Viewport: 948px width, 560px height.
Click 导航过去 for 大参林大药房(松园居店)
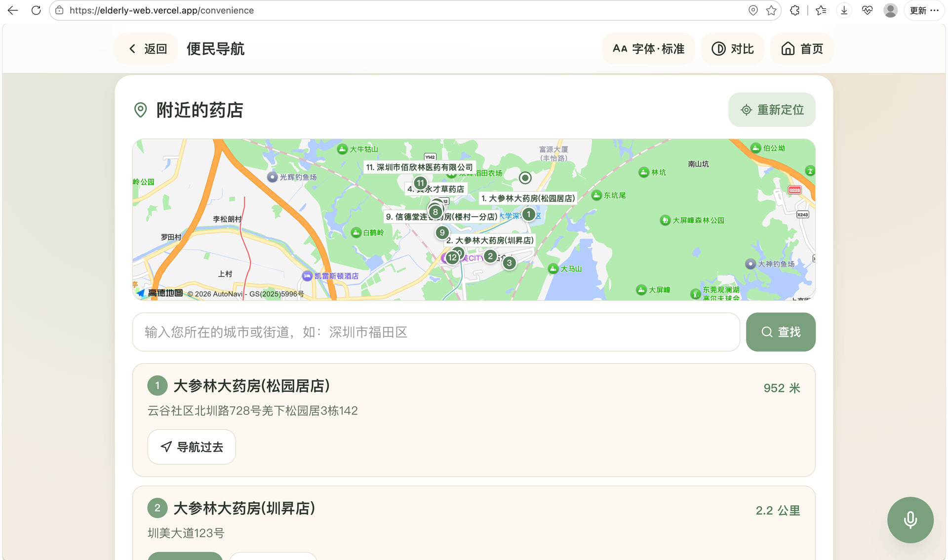pyautogui.click(x=192, y=447)
